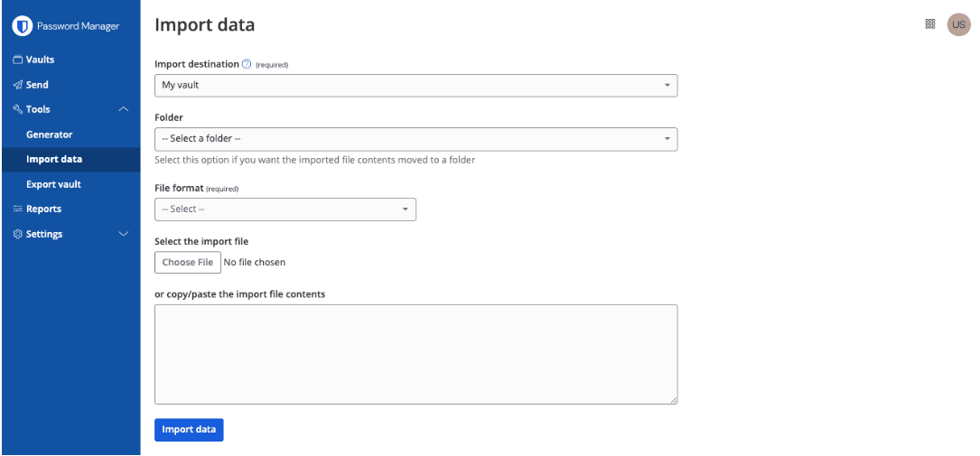Focus the import file contents text area

(x=416, y=354)
